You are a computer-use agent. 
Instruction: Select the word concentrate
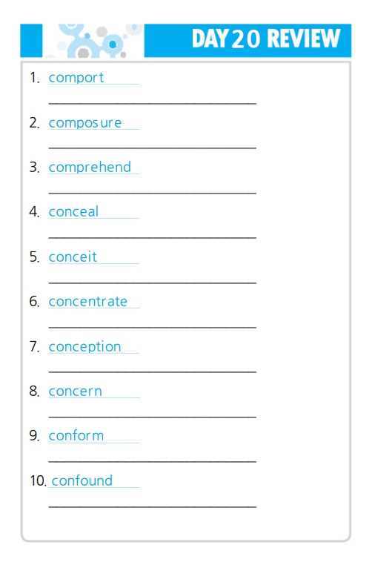tap(88, 302)
